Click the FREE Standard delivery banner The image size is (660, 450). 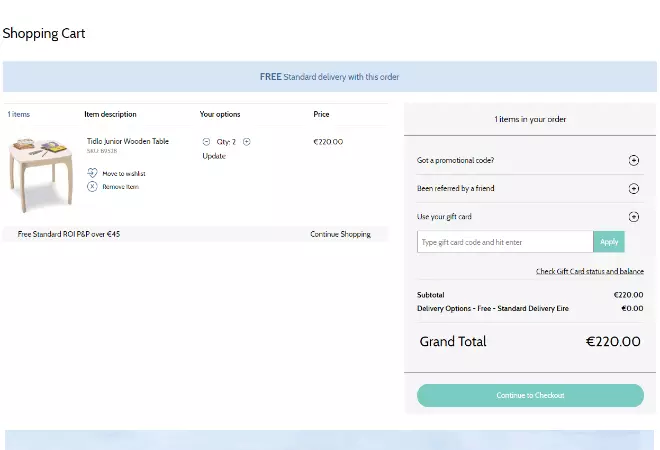pyautogui.click(x=330, y=76)
